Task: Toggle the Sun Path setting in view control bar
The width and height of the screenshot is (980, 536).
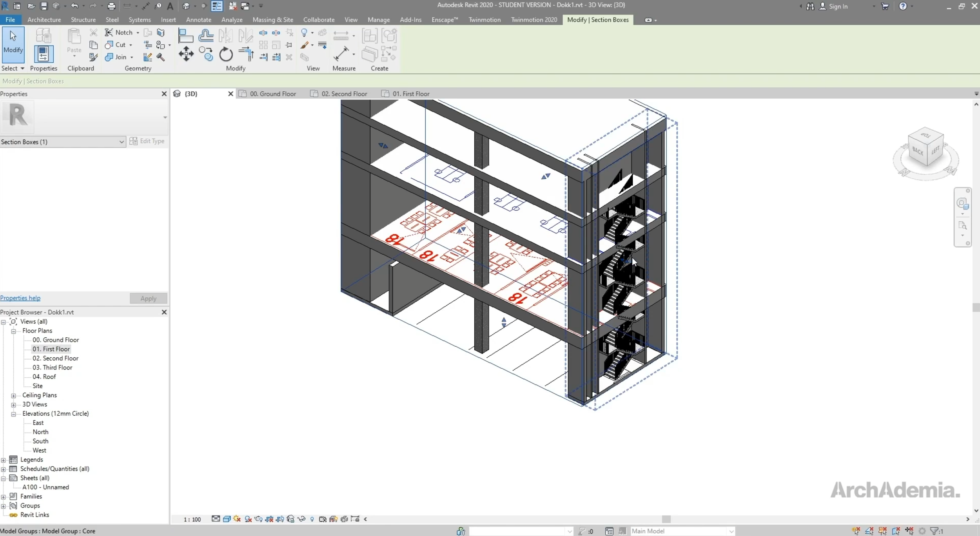Action: 236,519
